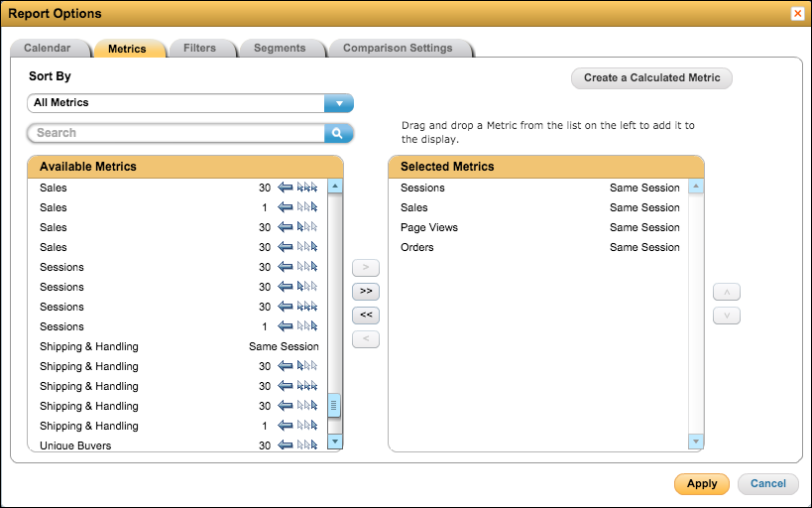Click the last-click cursor icons in Sales 1-day row
The height and width of the screenshot is (508, 812).
point(307,207)
